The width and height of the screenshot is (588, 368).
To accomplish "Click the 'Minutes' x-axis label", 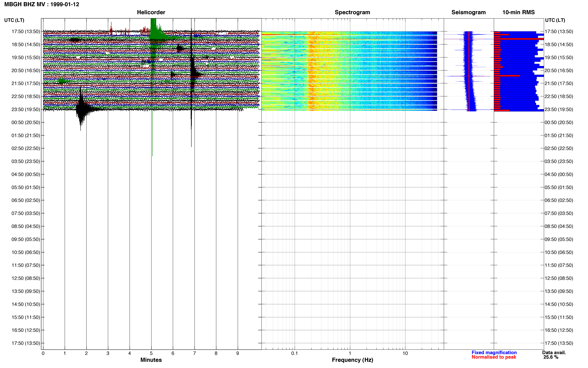I will pyautogui.click(x=151, y=360).
